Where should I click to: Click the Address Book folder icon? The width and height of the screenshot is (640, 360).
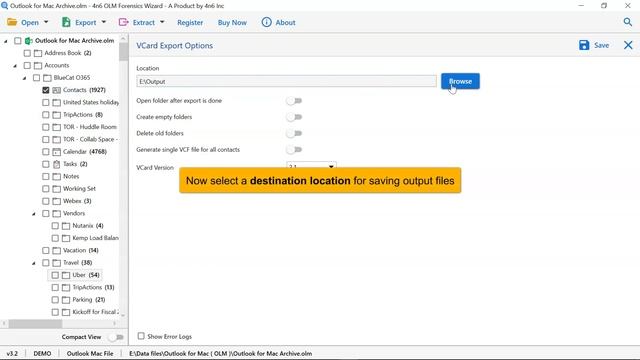[x=38, y=53]
